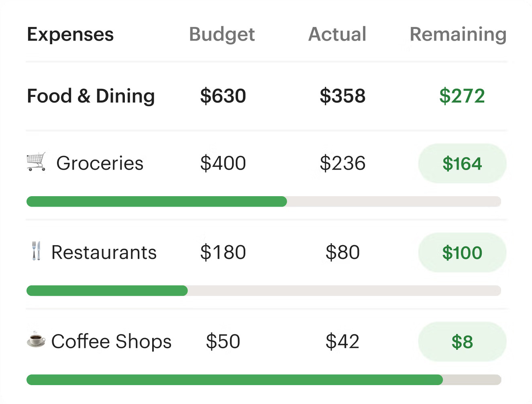Click the cart icon to view grocery transactions
Image resolution: width=532 pixels, height=404 pixels.
[36, 162]
